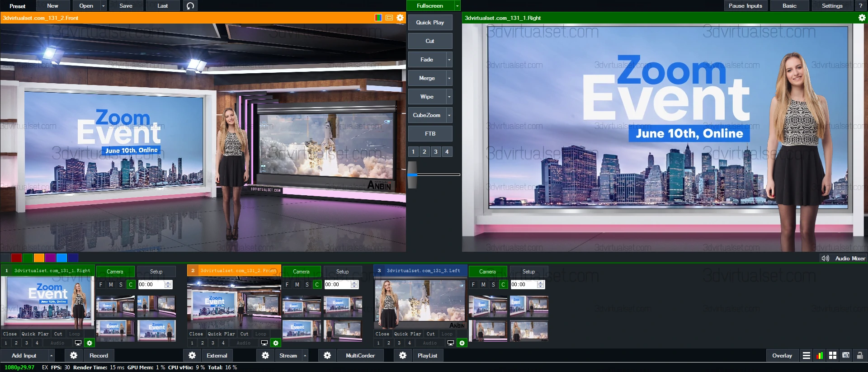
Task: Open input 1 monitor display icon
Action: pyautogui.click(x=78, y=343)
